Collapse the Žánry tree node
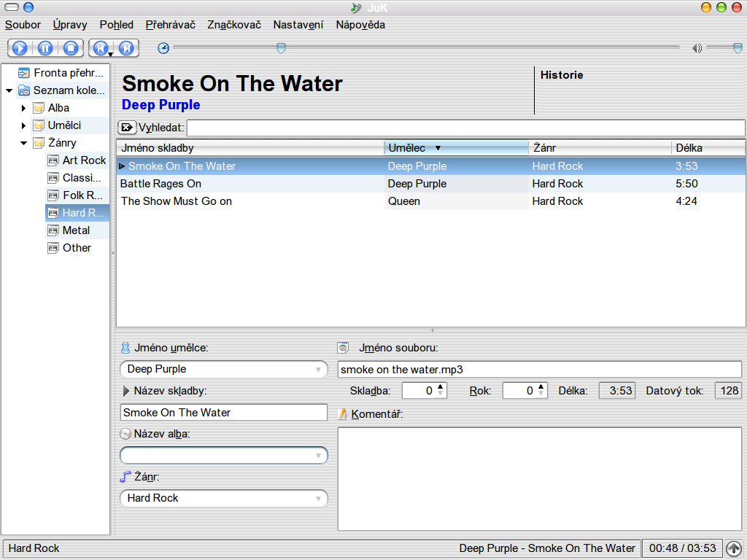Image resolution: width=747 pixels, height=560 pixels. click(x=23, y=144)
